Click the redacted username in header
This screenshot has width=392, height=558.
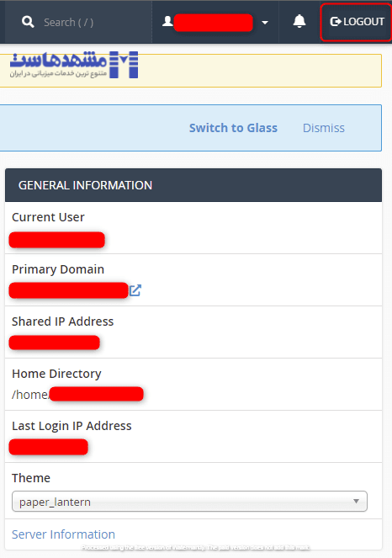point(214,23)
